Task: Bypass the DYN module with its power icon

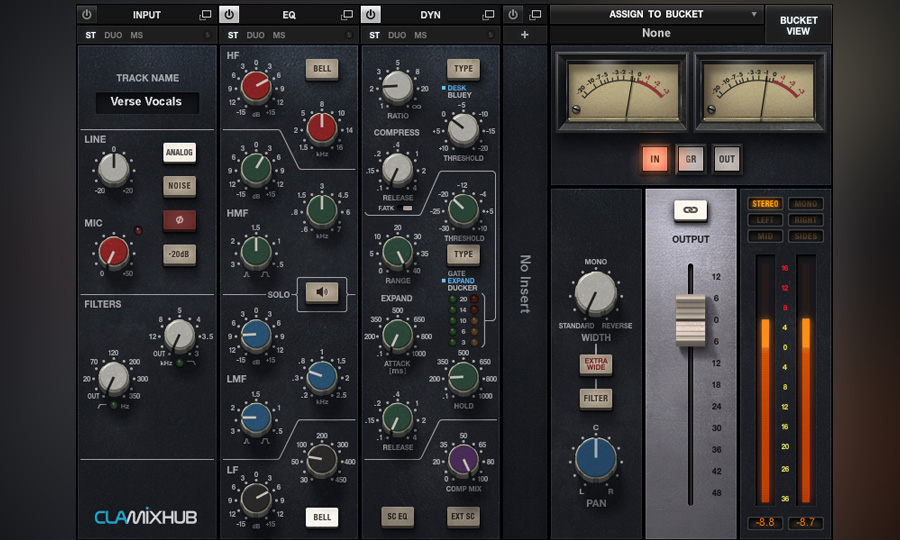Action: (371, 15)
